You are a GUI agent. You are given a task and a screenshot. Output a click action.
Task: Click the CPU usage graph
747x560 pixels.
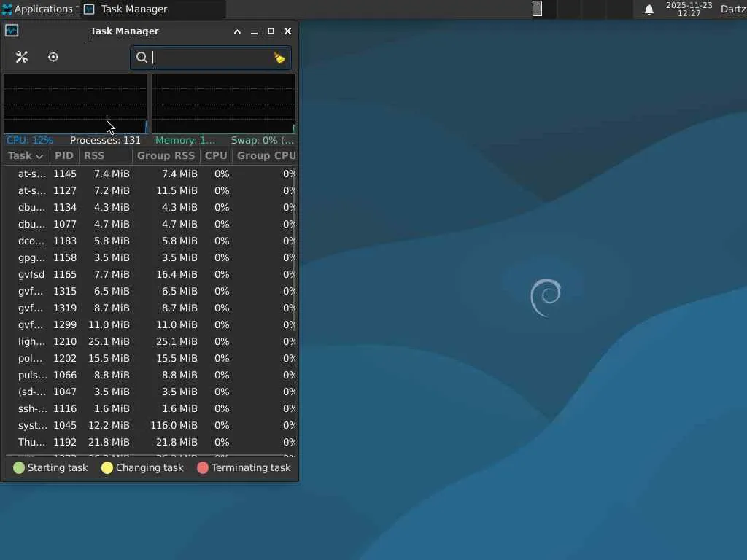click(x=76, y=104)
